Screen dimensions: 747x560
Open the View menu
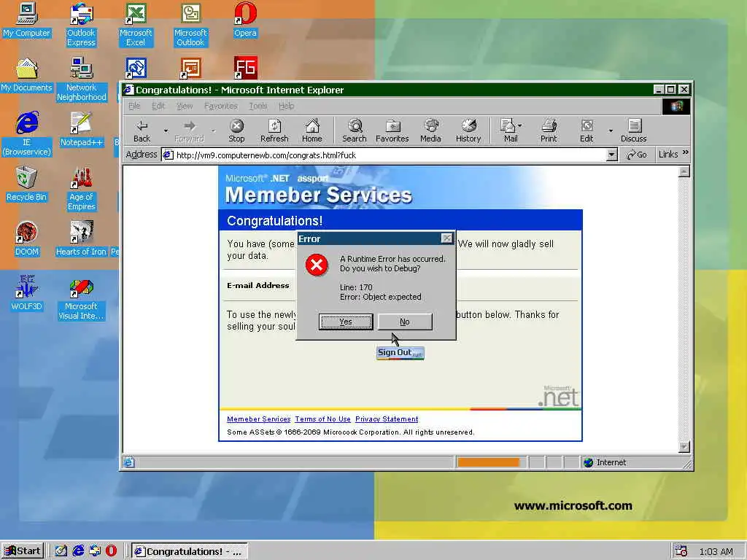pyautogui.click(x=185, y=106)
